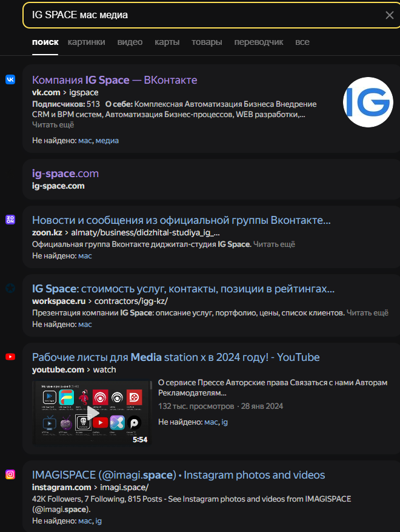Click almaty/business/didzhital-studiya_ig path link
The image size is (400, 532).
145,233
